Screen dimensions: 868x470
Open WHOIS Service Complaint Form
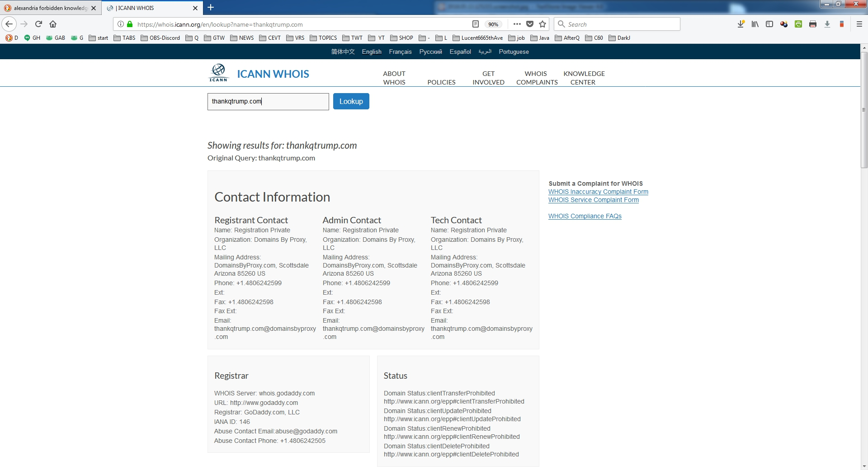[x=594, y=200]
